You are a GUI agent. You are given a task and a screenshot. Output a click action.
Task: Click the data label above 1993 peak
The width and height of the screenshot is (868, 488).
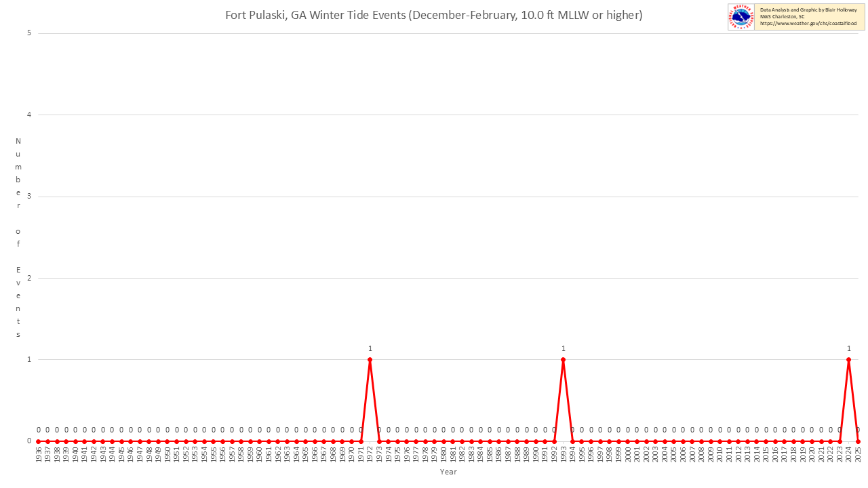coord(563,348)
